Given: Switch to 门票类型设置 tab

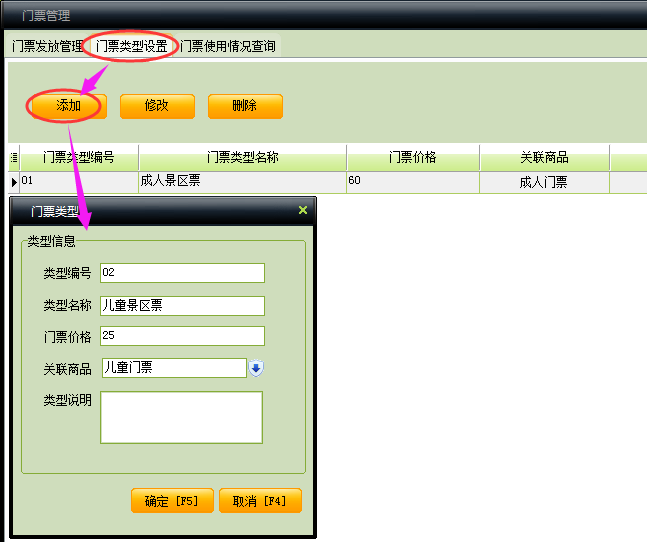Looking at the screenshot, I should 132,46.
